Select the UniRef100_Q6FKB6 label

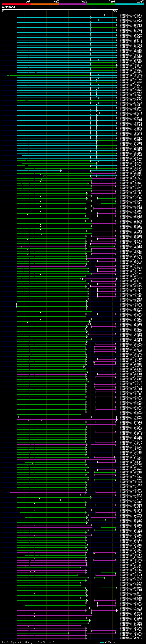pos(131,193)
